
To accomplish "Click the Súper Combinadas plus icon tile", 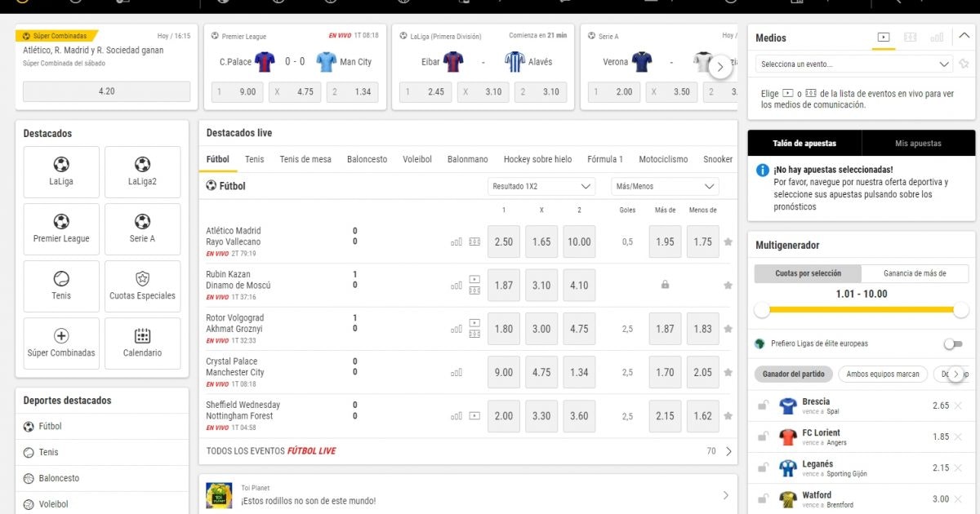I will pos(61,343).
